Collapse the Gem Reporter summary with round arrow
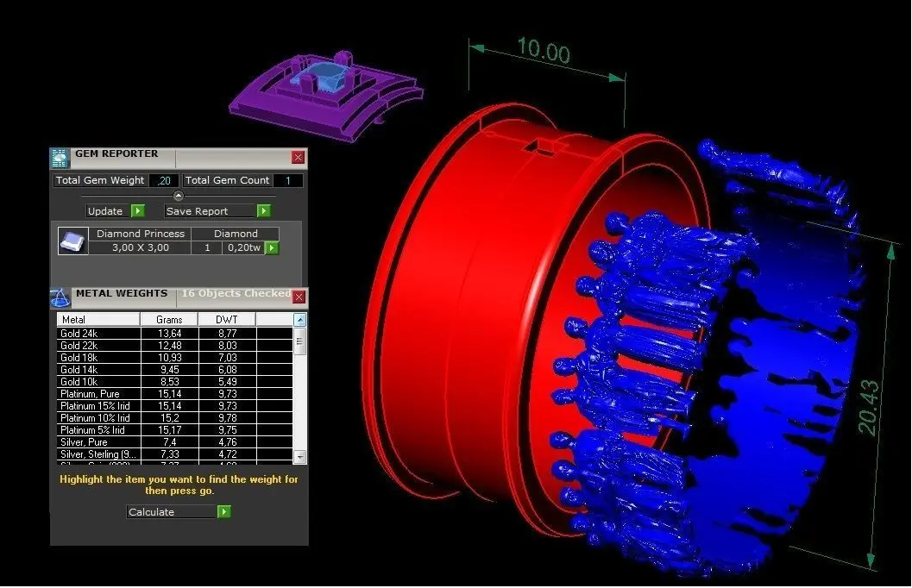Image resolution: width=912 pixels, height=588 pixels. 179,196
